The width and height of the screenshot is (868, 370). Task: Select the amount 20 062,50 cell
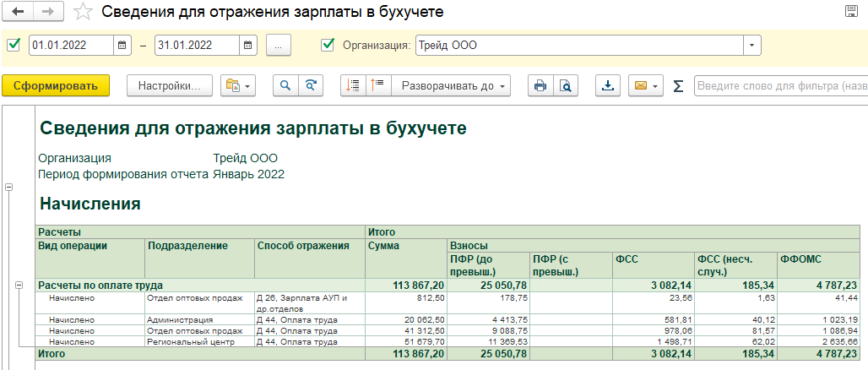click(x=406, y=319)
